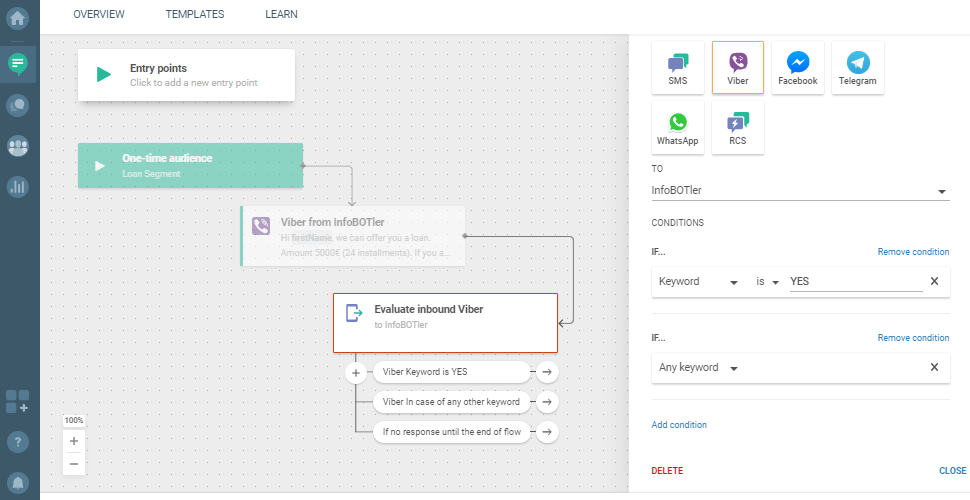Click the zoom in plus button
Viewport: 970px width, 500px height.
74,441
